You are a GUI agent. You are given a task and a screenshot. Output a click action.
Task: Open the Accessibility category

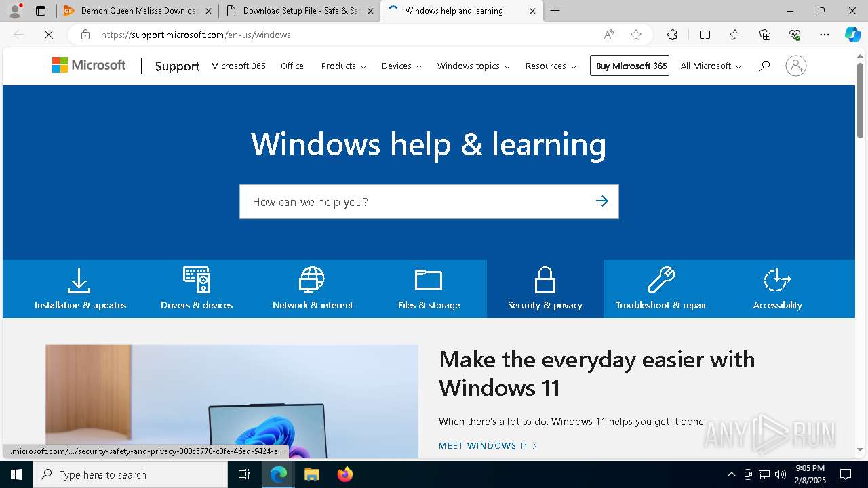[777, 289]
